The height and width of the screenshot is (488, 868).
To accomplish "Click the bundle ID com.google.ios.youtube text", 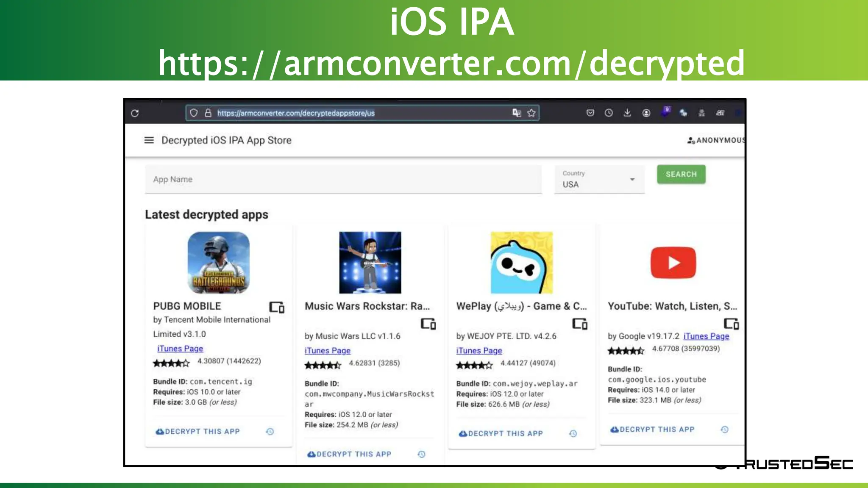I will 657,380.
